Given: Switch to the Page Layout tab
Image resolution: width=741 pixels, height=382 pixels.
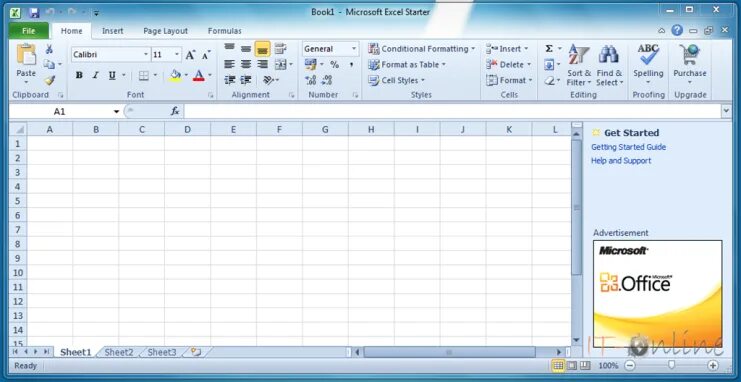Looking at the screenshot, I should pyautogui.click(x=165, y=31).
